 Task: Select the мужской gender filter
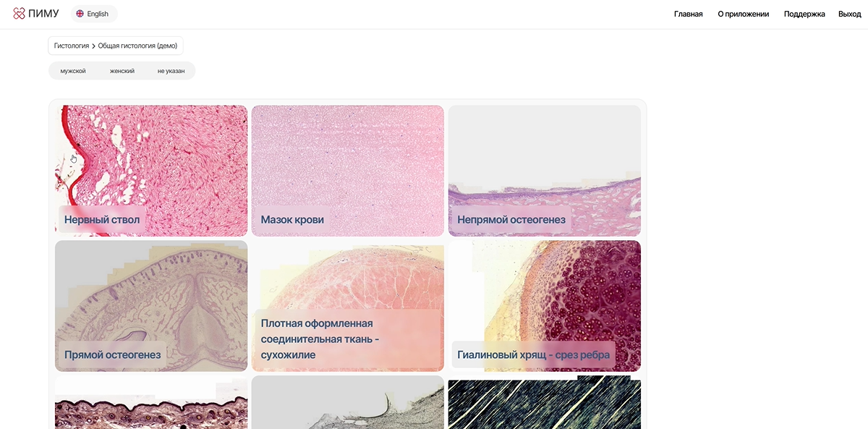pos(73,71)
